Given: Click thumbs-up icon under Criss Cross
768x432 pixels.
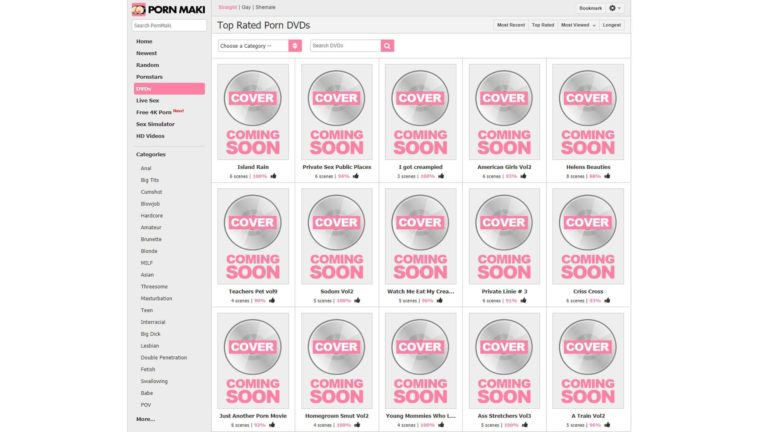Looking at the screenshot, I should coord(607,300).
